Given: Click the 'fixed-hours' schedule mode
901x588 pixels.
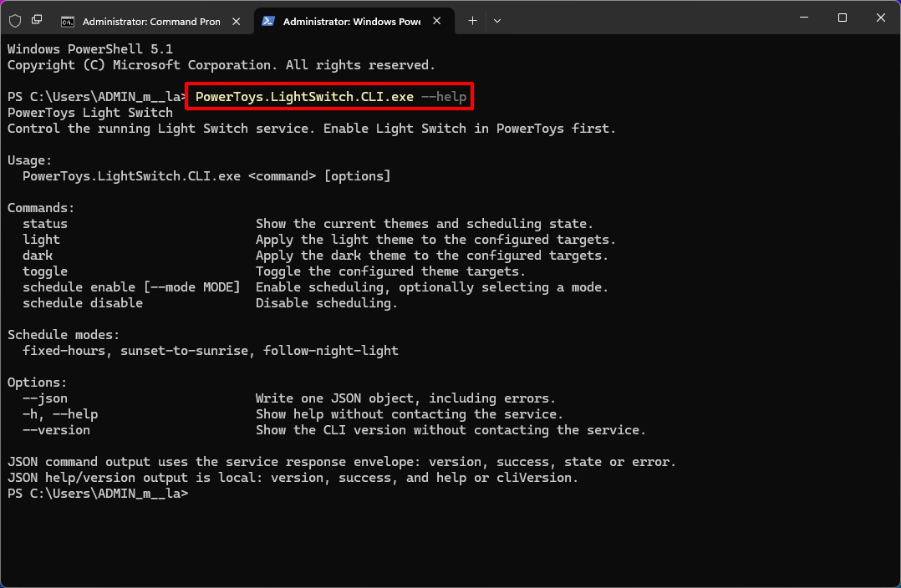Looking at the screenshot, I should [x=64, y=351].
